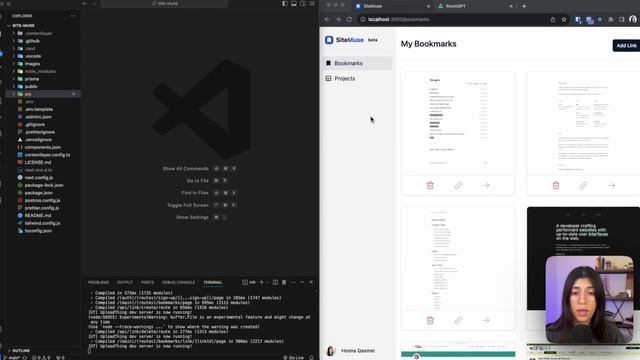This screenshot has width=640, height=360.
Task: Open browser side panel icon
Action: tap(622, 19)
